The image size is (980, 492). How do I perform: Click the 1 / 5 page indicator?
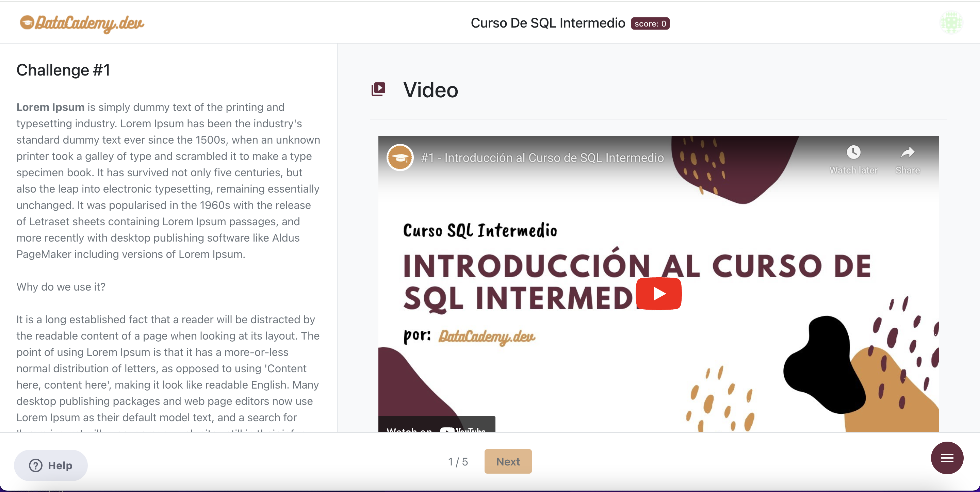458,462
